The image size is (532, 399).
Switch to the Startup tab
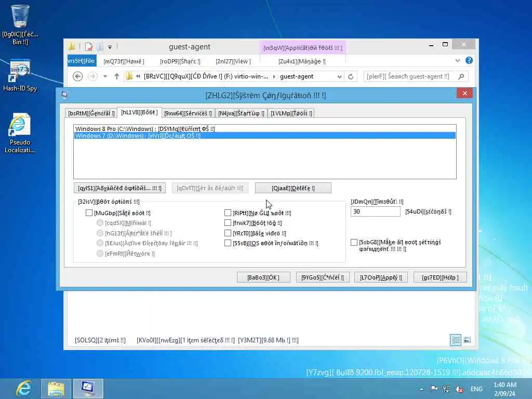241,113
